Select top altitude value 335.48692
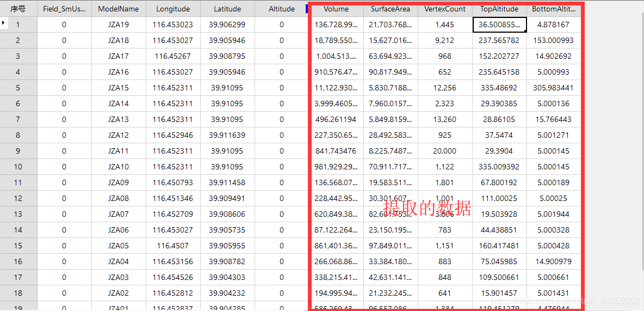Viewport: 644px width, 311px height. [x=499, y=88]
